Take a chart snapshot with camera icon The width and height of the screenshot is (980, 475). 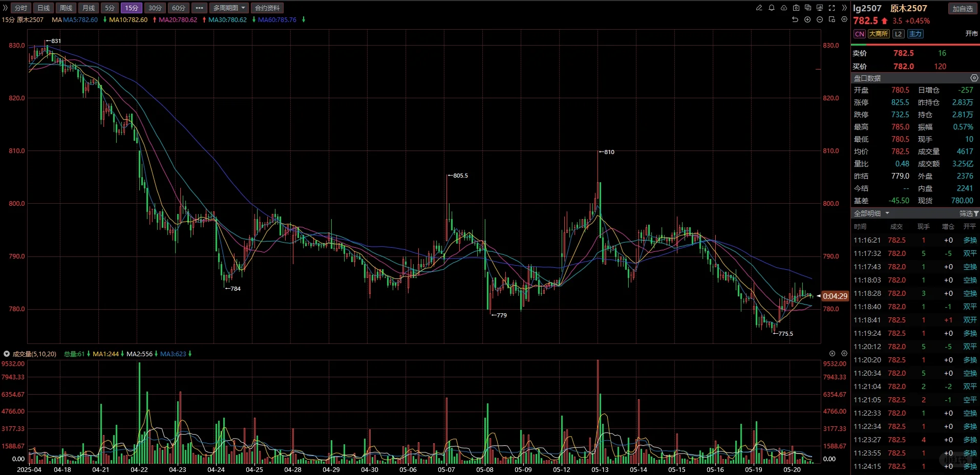796,8
